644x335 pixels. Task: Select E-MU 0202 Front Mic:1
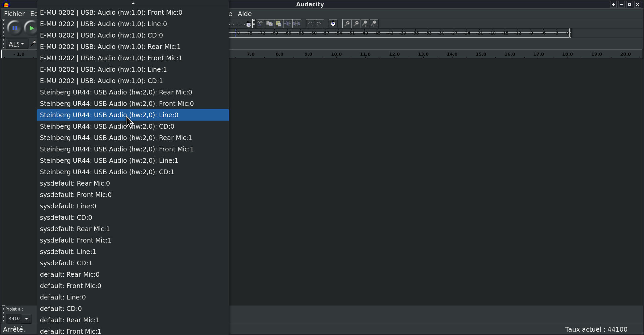pos(133,58)
